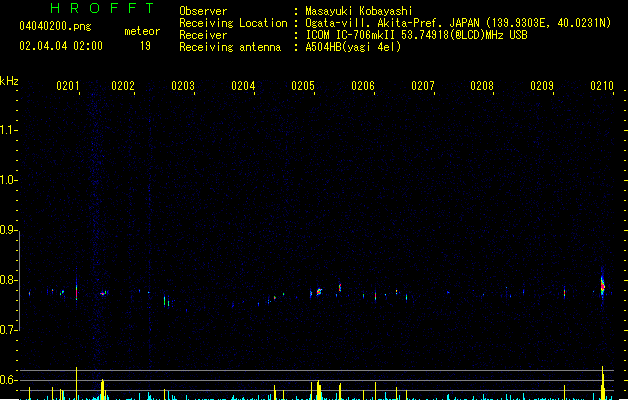629x400 pixels.
Task: Click the meteor count label
Action: [x=142, y=31]
